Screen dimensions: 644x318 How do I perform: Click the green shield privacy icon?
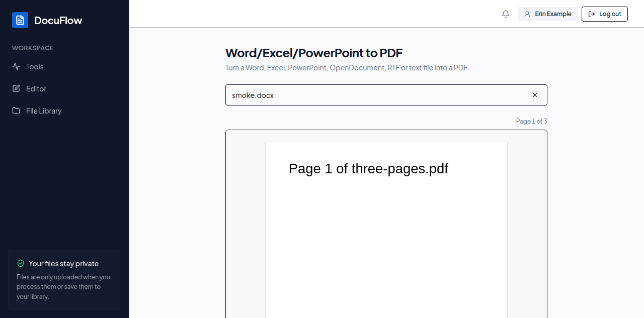pyautogui.click(x=21, y=263)
